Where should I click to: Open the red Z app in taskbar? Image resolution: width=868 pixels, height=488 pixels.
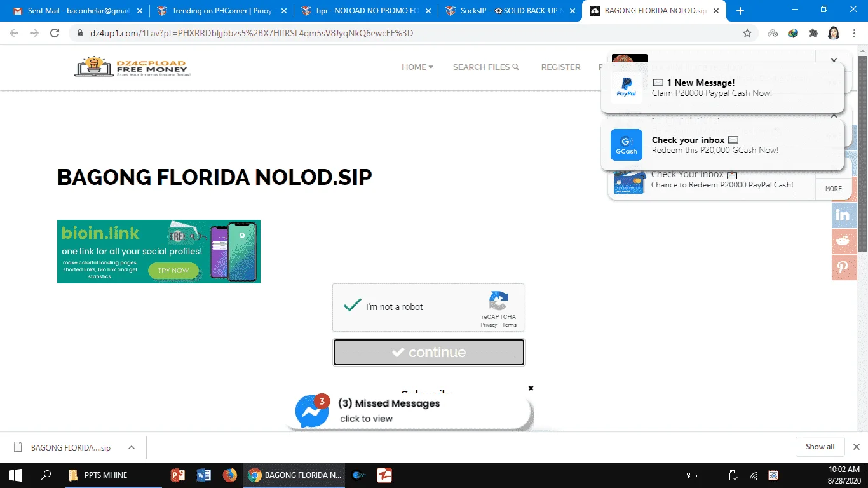384,475
